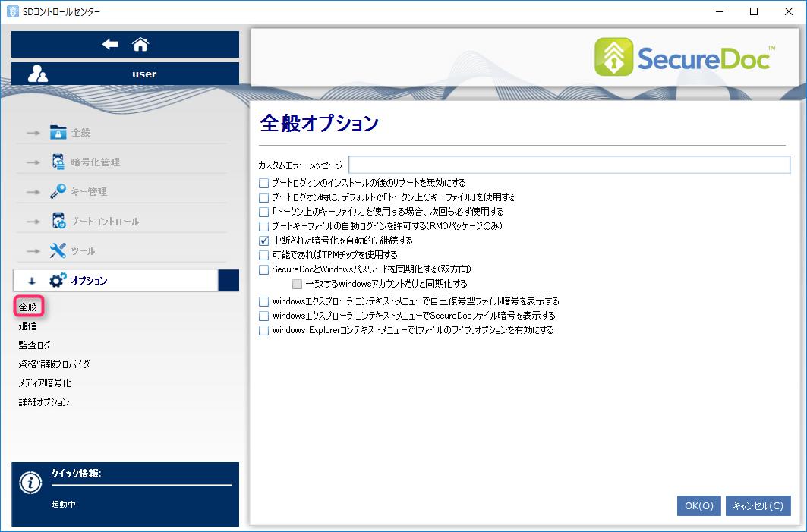Click the user account icon
The image size is (807, 532).
[38, 74]
